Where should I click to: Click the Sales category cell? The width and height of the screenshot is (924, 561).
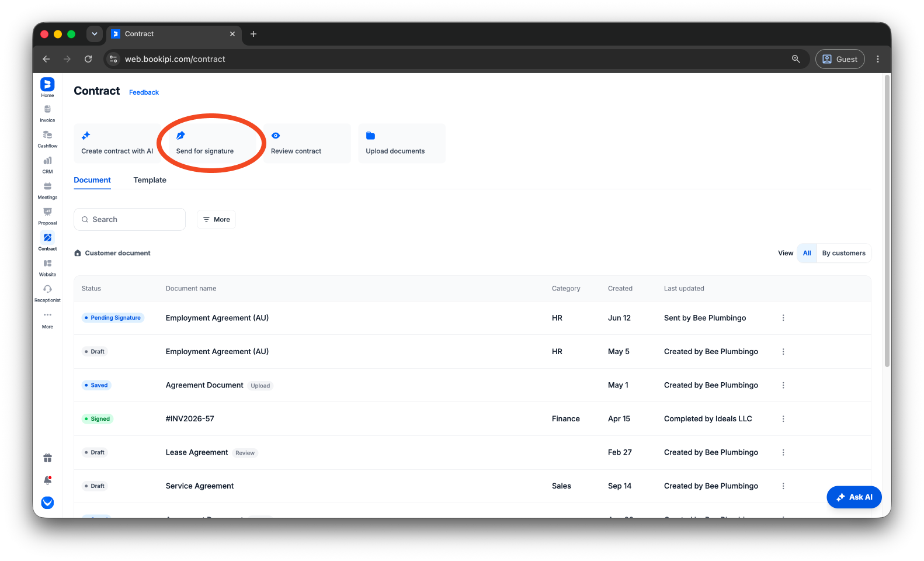point(561,486)
